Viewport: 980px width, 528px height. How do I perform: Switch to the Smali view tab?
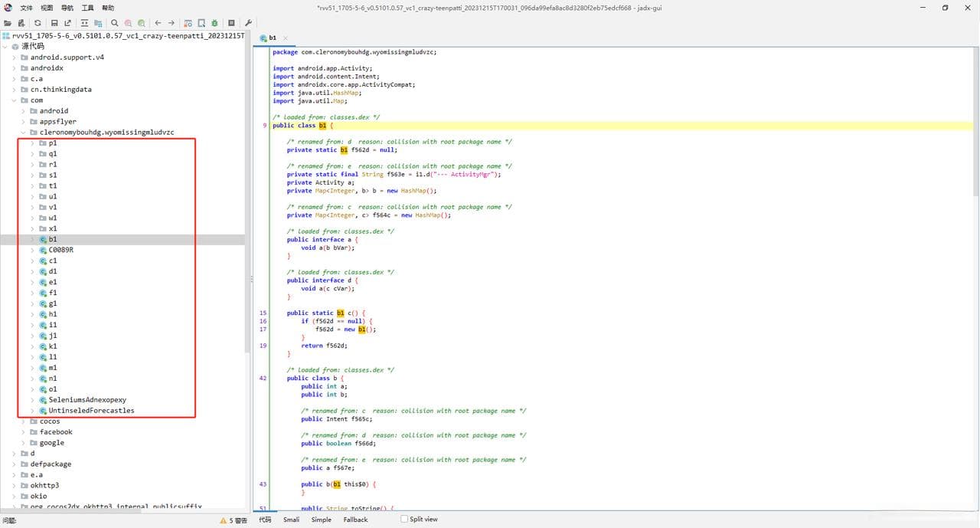click(x=292, y=520)
